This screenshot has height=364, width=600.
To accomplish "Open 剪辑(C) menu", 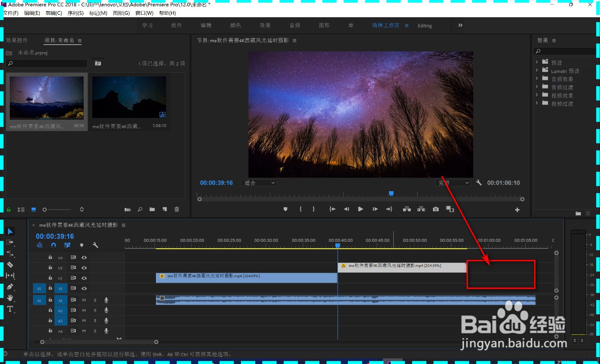I will [54, 13].
